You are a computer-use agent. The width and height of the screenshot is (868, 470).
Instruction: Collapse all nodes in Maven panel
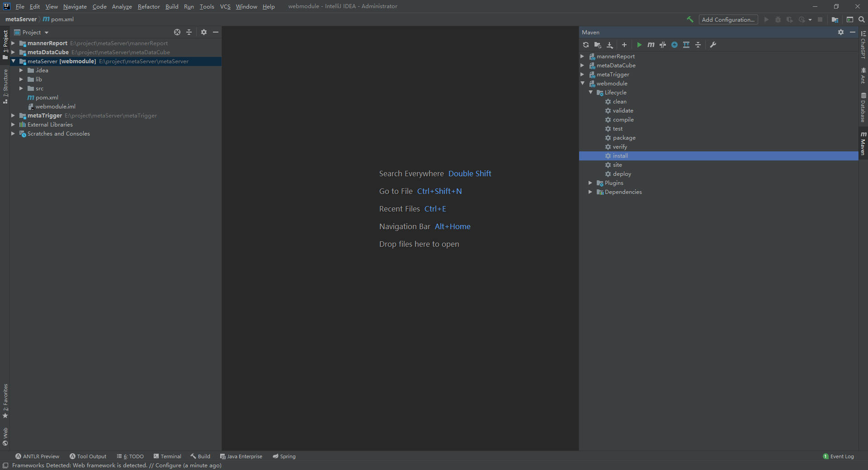(x=698, y=45)
